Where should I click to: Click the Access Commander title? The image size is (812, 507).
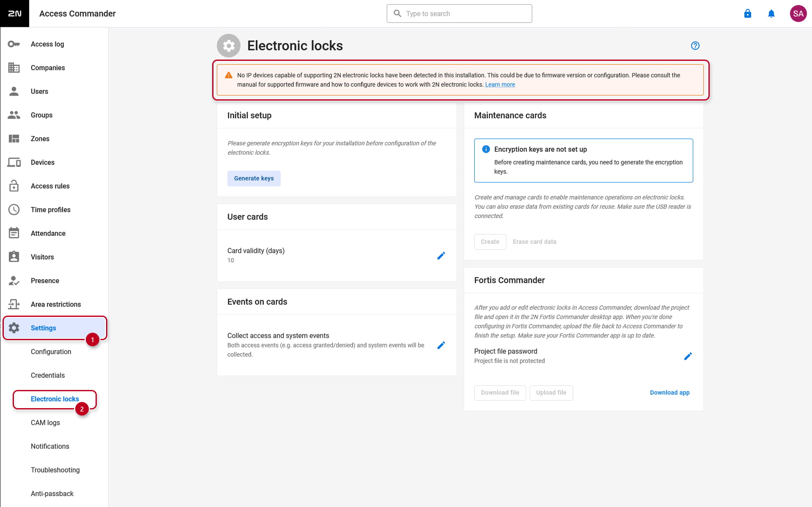pos(77,14)
